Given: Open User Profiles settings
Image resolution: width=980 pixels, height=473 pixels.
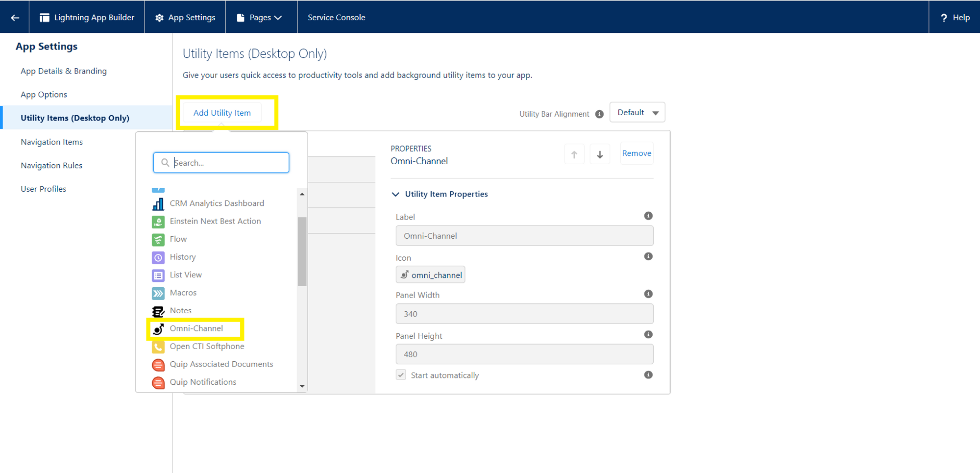Looking at the screenshot, I should [x=43, y=189].
